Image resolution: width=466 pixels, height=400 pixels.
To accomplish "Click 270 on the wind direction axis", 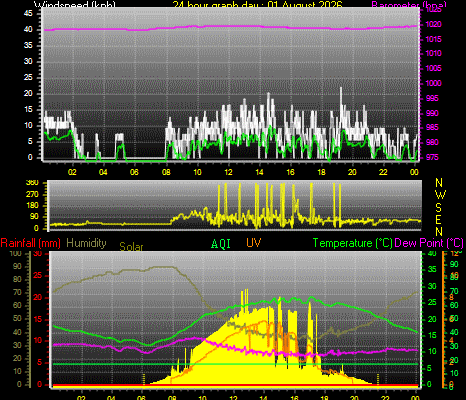I will (x=32, y=194).
